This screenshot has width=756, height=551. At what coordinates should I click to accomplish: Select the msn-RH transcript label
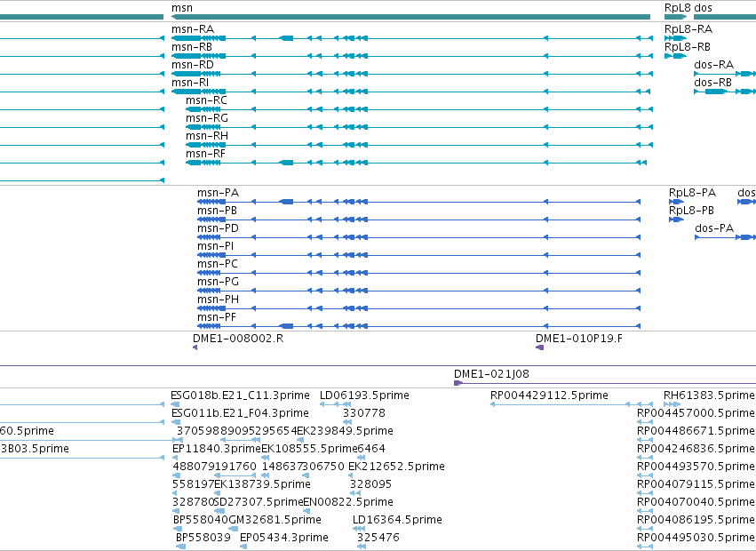(x=207, y=136)
